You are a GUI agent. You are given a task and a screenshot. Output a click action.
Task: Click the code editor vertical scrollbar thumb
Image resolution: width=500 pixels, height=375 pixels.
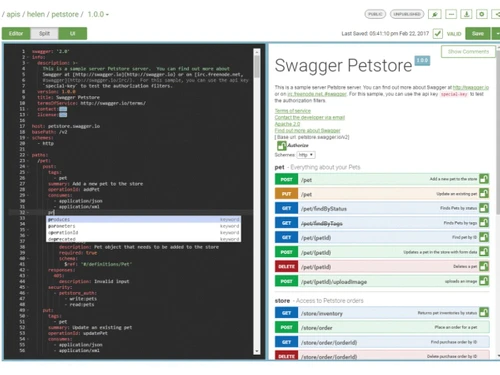coord(257,66)
